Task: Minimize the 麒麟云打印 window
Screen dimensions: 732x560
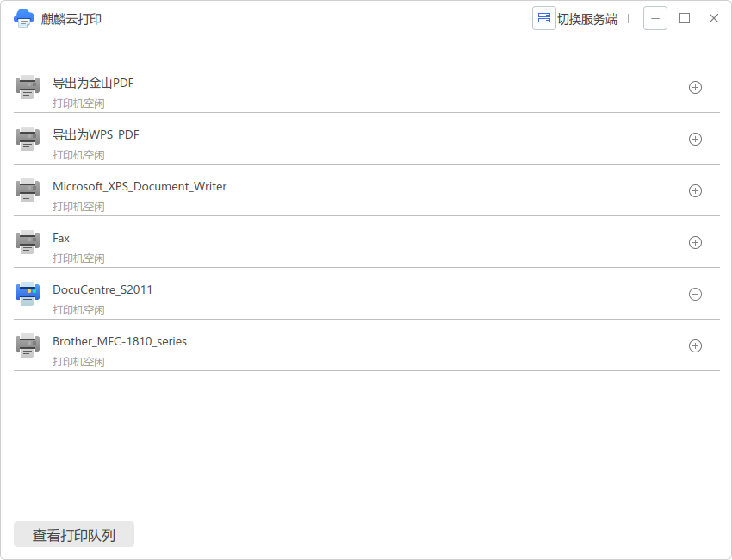Action: [655, 18]
